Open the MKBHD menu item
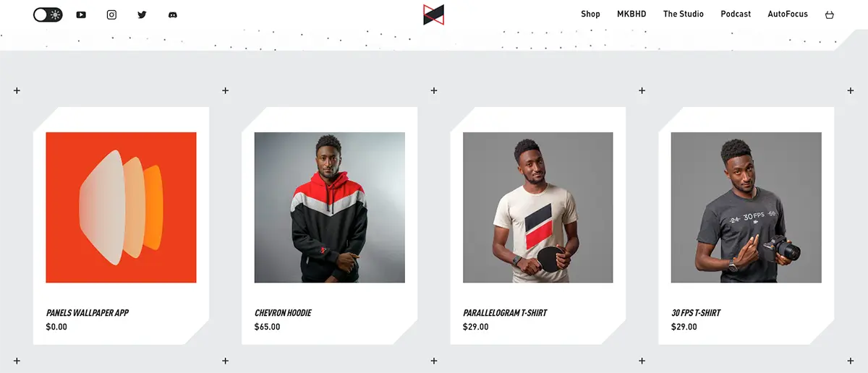868x373 pixels. 631,14
